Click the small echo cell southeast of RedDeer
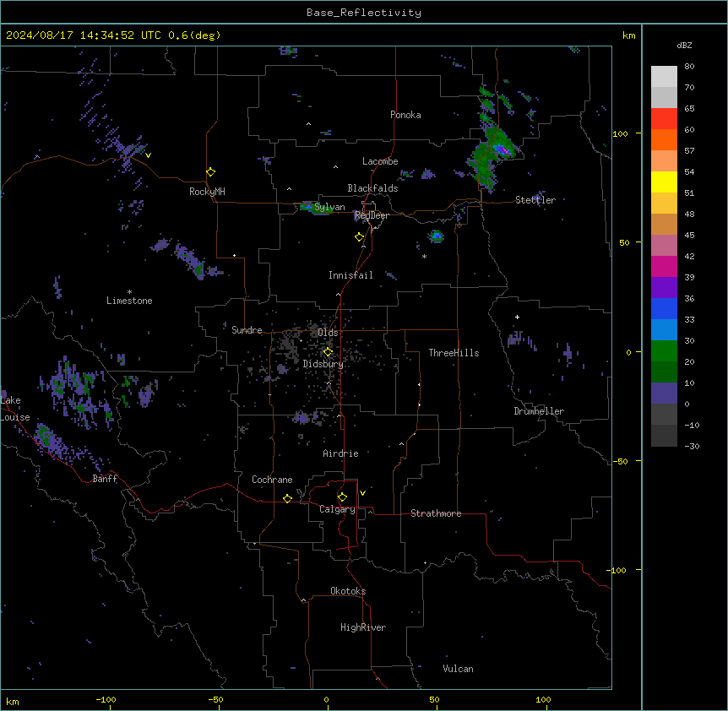Image resolution: width=728 pixels, height=711 pixels. [436, 236]
